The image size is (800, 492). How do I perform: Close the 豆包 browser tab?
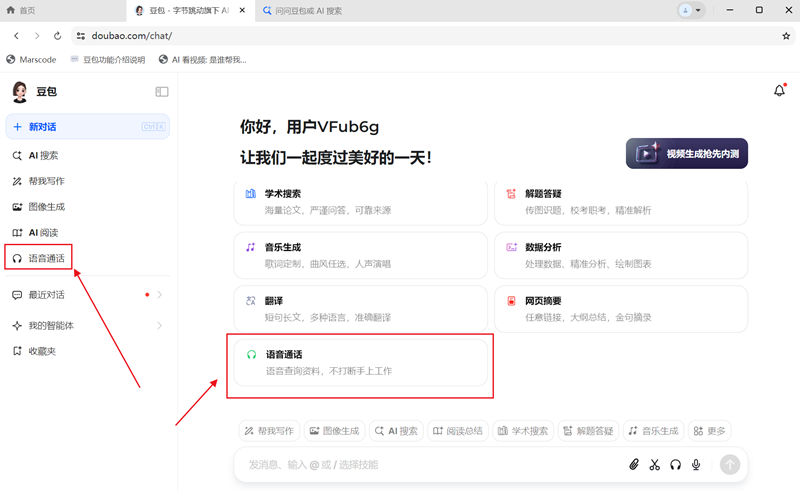(x=242, y=10)
